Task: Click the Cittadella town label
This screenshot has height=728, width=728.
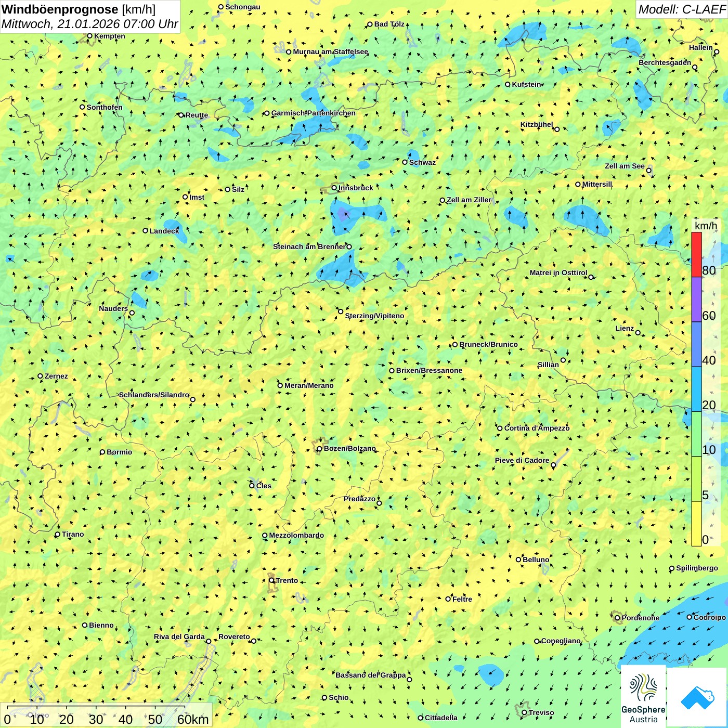Action: pyautogui.click(x=441, y=718)
